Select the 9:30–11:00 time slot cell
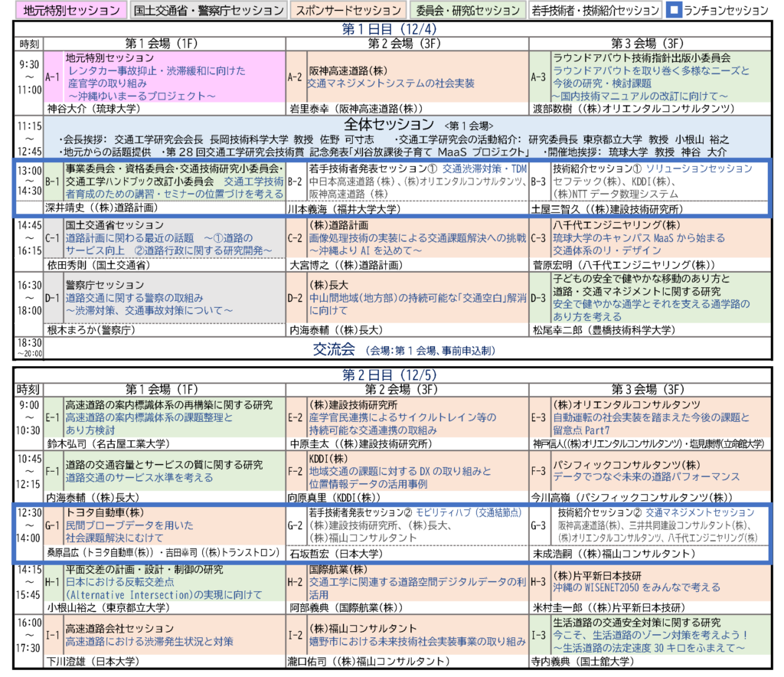 [28, 77]
